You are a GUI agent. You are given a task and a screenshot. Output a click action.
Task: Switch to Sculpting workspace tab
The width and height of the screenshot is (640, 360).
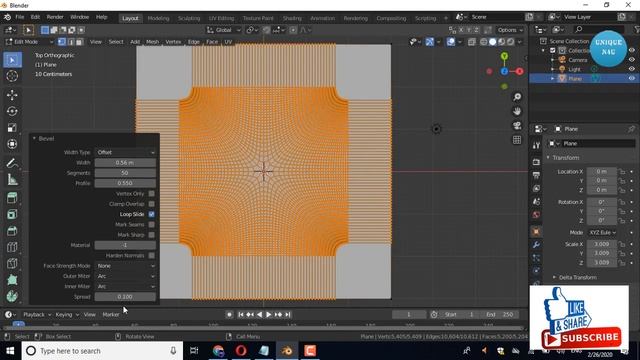pos(189,18)
